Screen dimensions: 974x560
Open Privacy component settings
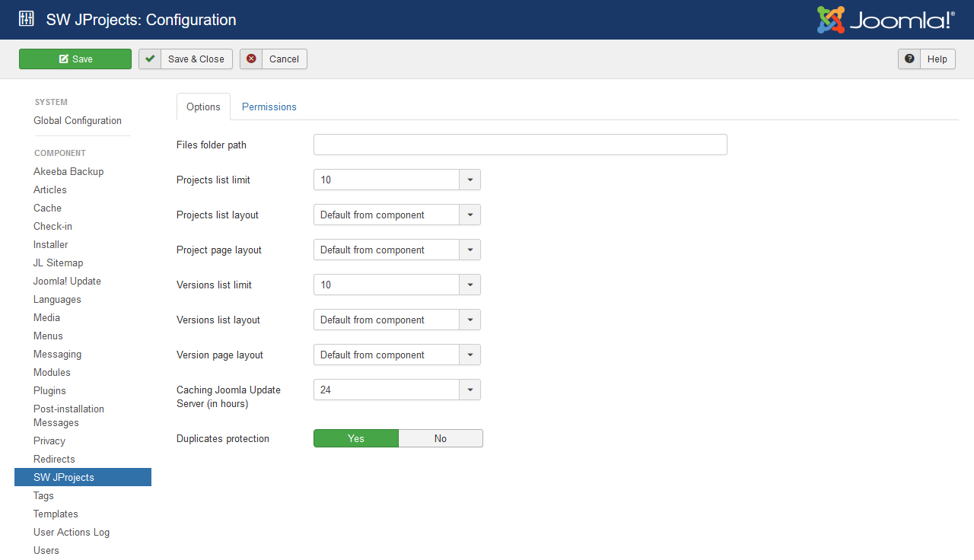[x=49, y=441]
